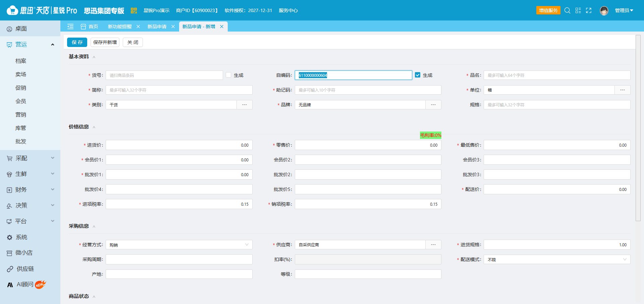The height and width of the screenshot is (304, 644).
Task: Open the 类别 selection ellipsis button
Action: click(x=245, y=105)
